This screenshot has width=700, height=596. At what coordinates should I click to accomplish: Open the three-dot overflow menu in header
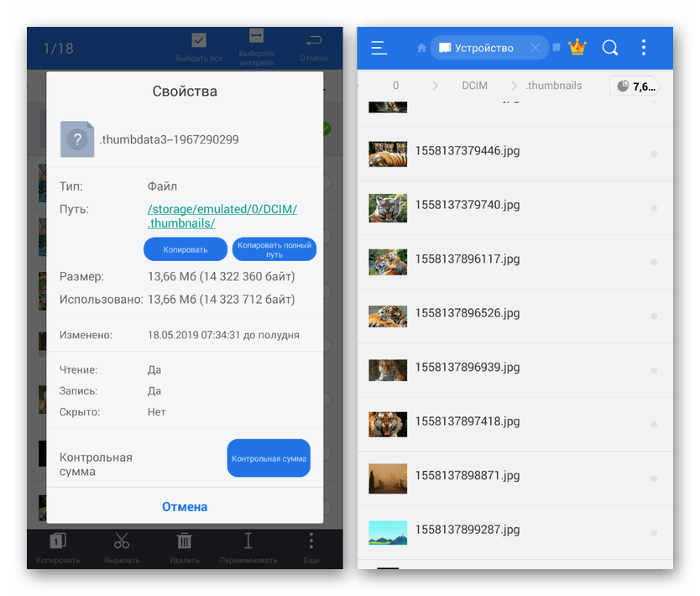(x=644, y=48)
